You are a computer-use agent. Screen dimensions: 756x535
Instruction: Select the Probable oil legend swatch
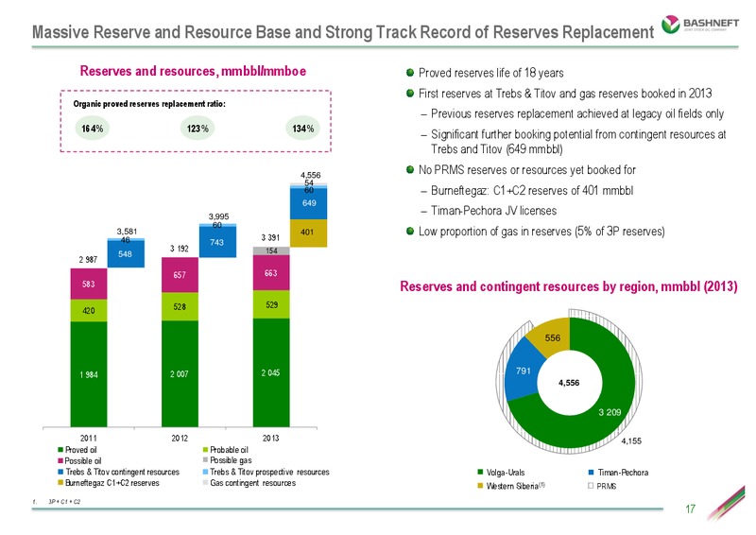pyautogui.click(x=205, y=450)
